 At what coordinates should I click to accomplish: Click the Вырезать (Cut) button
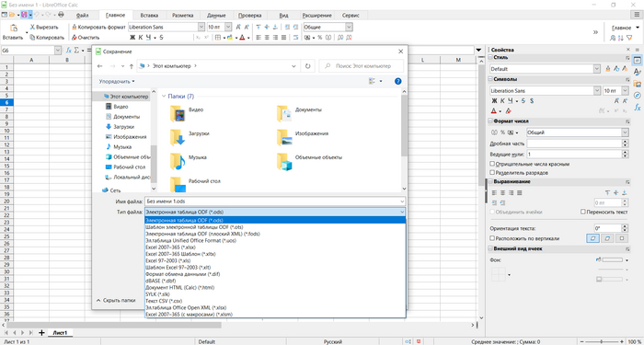[x=44, y=27]
